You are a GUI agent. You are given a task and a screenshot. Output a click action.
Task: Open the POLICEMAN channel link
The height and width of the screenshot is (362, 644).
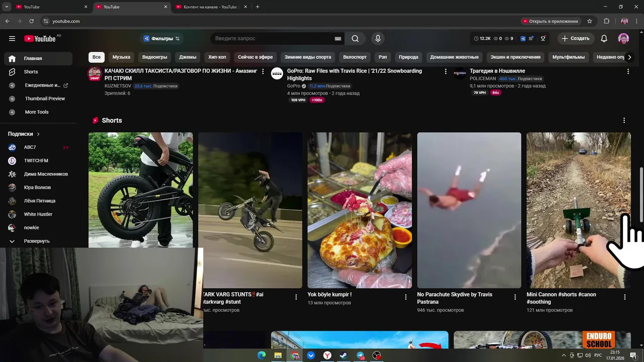(483, 79)
